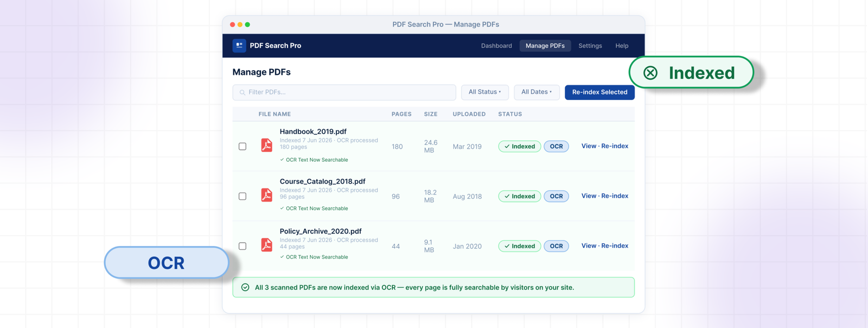
Task: Open the All Status dropdown
Action: [485, 92]
